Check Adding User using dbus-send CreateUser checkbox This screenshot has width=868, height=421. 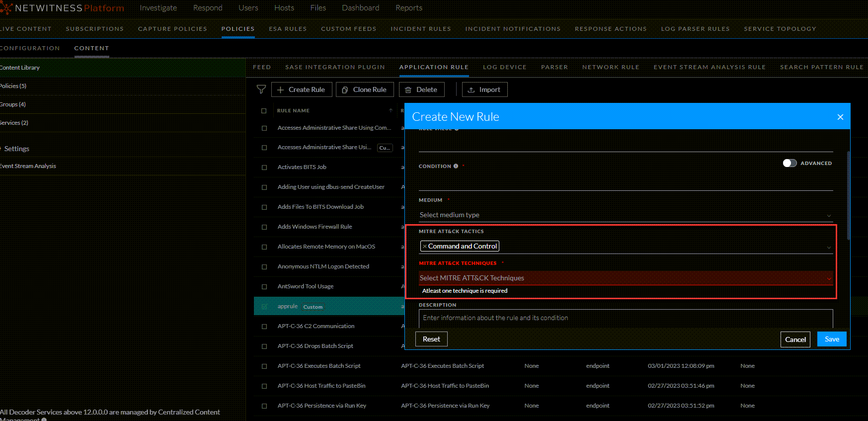tap(264, 187)
